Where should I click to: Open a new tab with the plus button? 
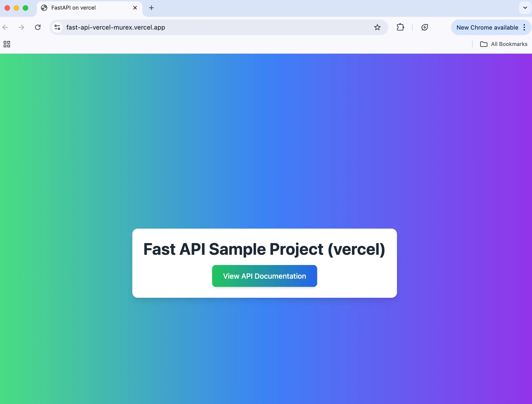(151, 8)
